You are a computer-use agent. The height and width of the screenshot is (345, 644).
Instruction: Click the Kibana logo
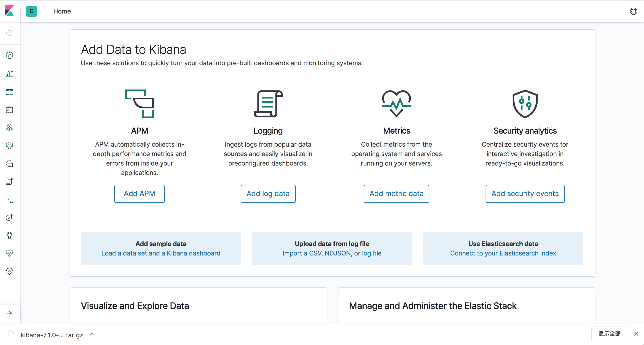[x=9, y=11]
